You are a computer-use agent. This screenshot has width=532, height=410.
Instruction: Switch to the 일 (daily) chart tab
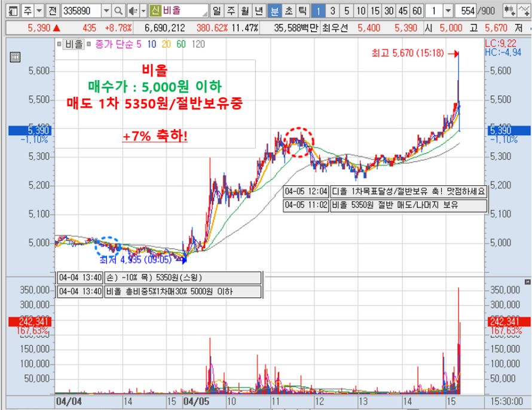pos(216,11)
